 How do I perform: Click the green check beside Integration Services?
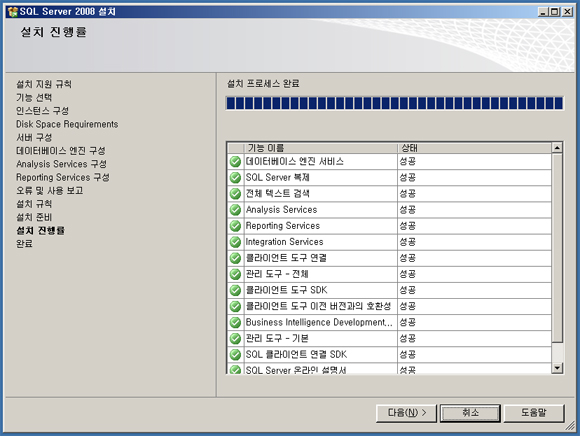pyautogui.click(x=235, y=242)
